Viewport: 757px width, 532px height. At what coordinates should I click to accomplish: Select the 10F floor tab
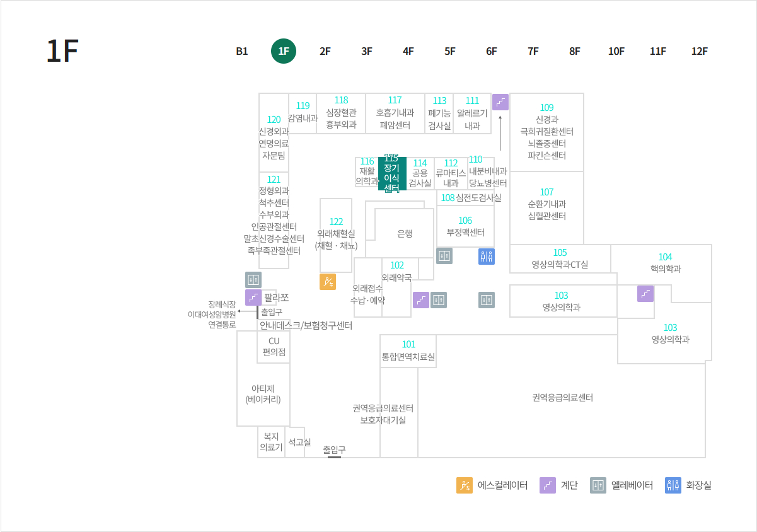click(x=616, y=52)
